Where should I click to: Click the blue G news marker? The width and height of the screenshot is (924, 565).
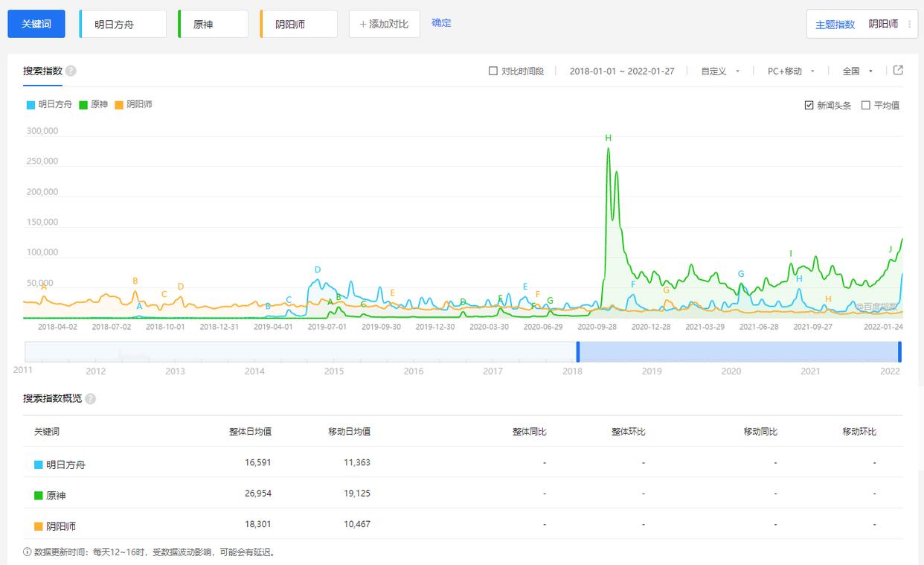coord(741,274)
